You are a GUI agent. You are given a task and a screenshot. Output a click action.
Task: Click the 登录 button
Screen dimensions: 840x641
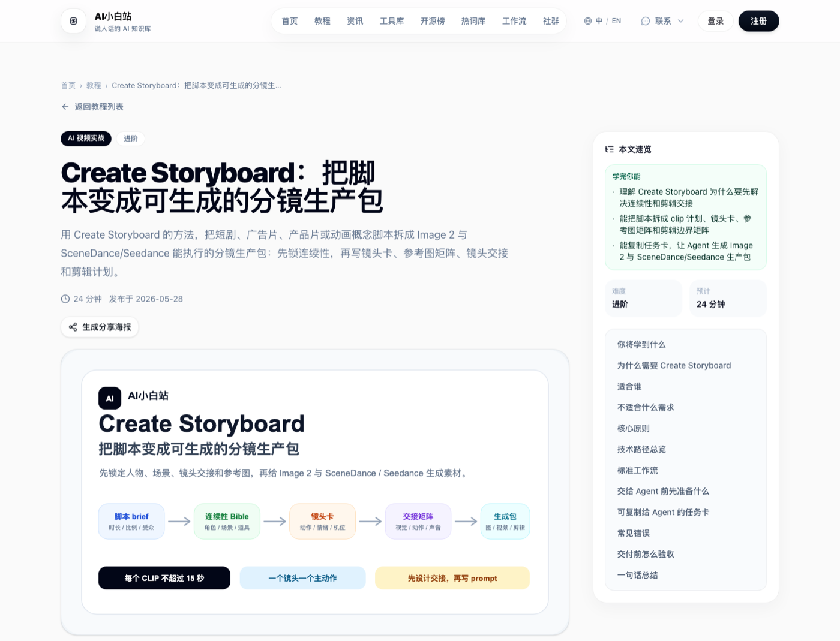(715, 21)
